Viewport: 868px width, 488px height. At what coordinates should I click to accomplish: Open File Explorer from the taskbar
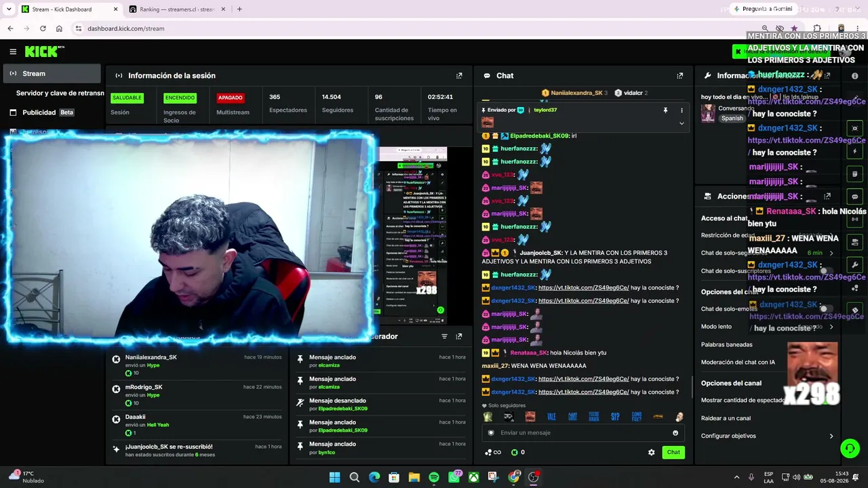pos(414,477)
